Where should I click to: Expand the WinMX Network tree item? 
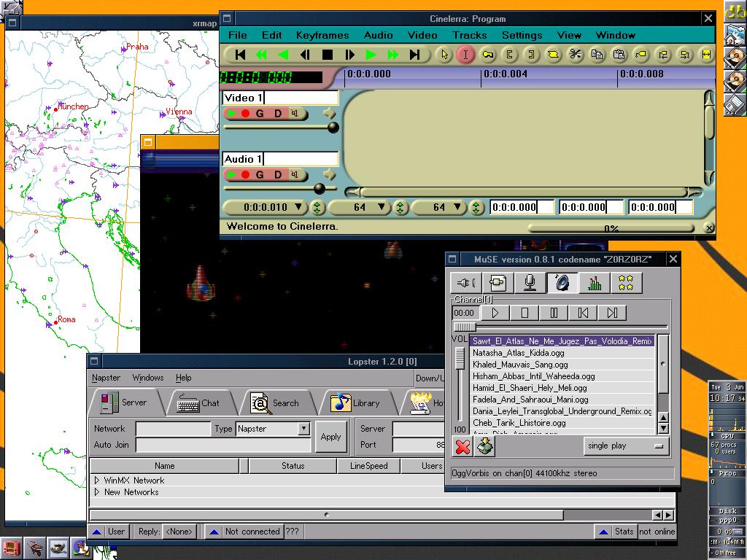pos(97,481)
